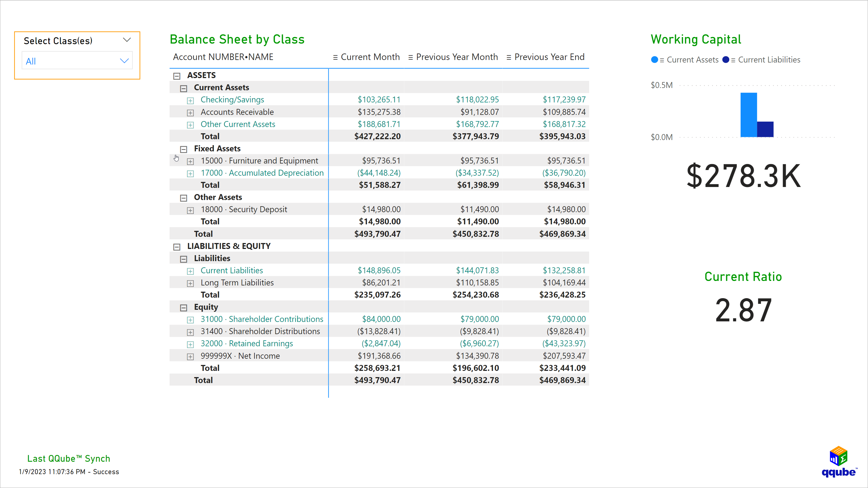Viewport: 868px width, 488px height.
Task: Expand the Retained Earnings row
Action: tap(191, 343)
